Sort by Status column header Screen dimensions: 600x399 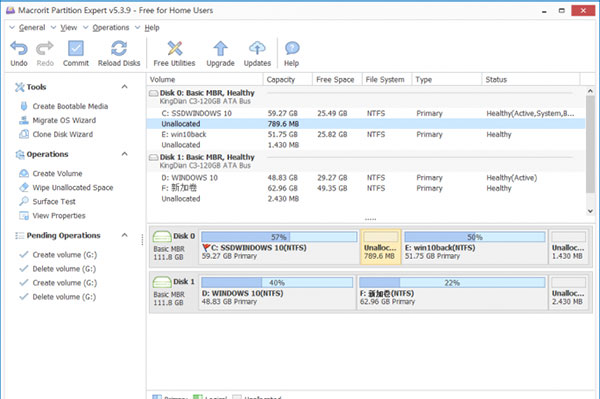pos(531,80)
